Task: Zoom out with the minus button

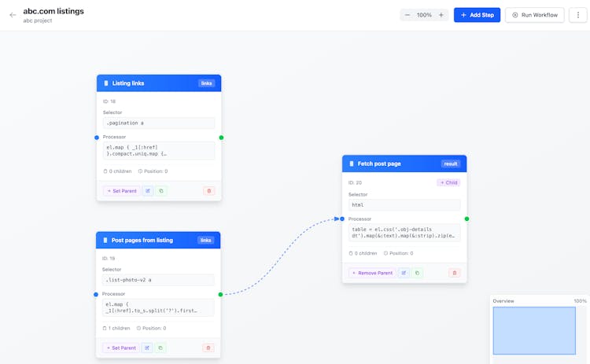Action: coord(407,15)
